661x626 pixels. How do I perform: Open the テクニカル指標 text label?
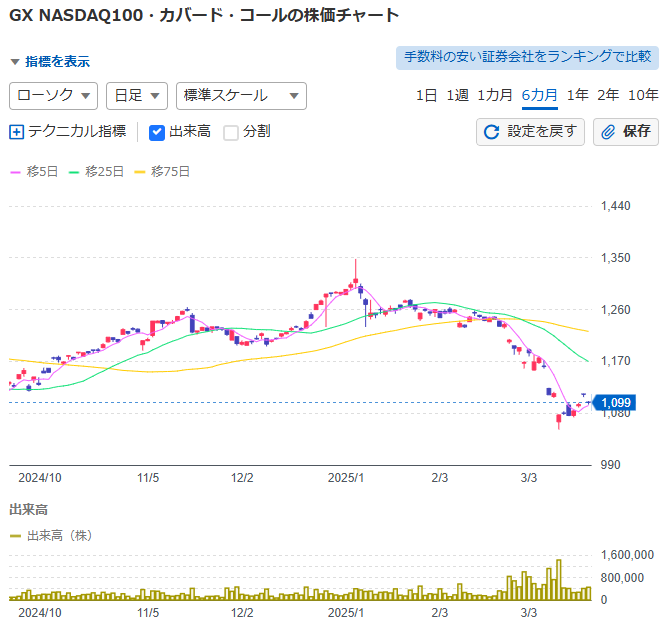(x=77, y=132)
